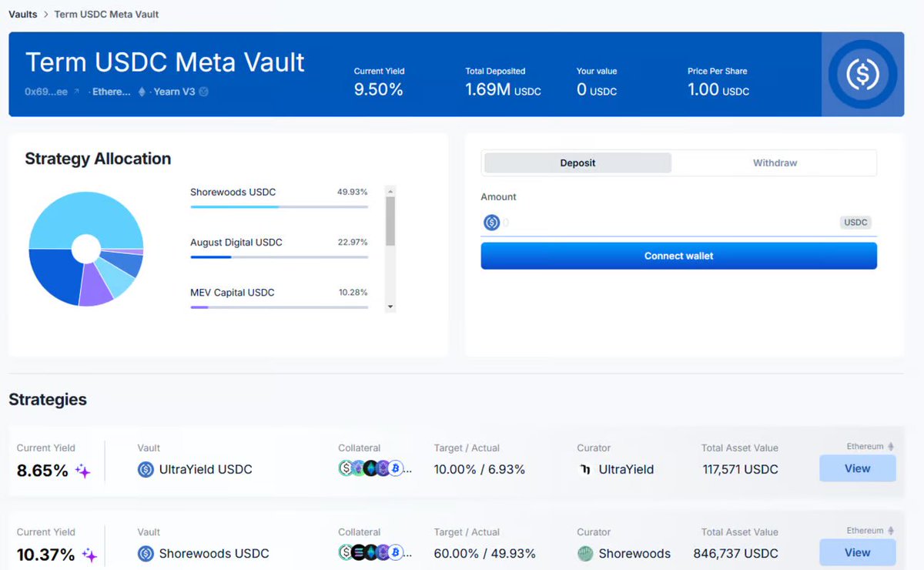Screen dimensions: 924x570
Task: Click the Shorewoods USDC allocation progress bar
Action: pyautogui.click(x=279, y=206)
